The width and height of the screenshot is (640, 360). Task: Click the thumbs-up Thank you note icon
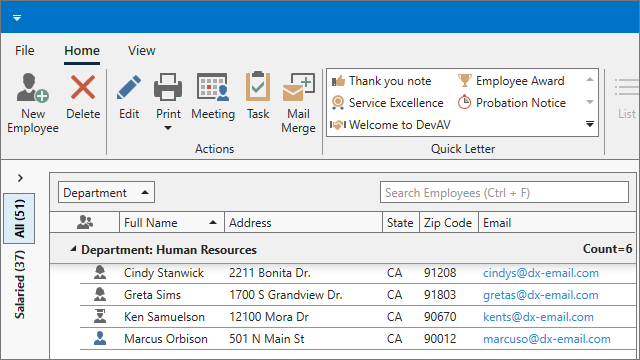[x=338, y=81]
